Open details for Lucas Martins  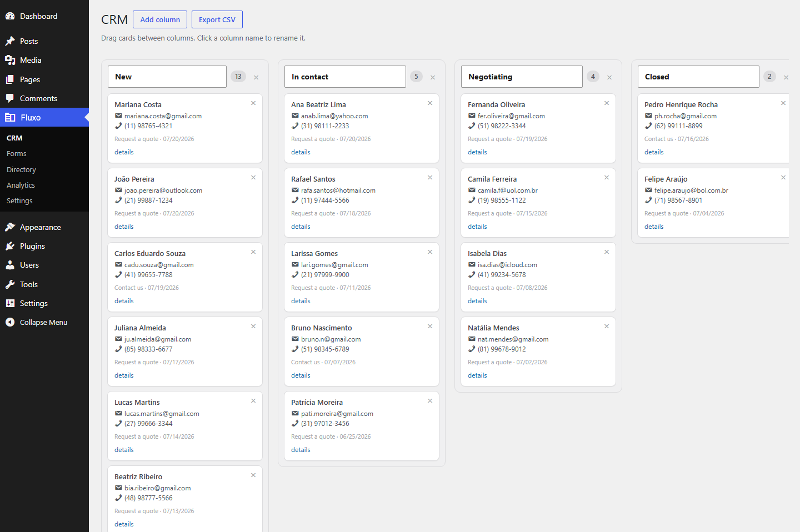[124, 450]
